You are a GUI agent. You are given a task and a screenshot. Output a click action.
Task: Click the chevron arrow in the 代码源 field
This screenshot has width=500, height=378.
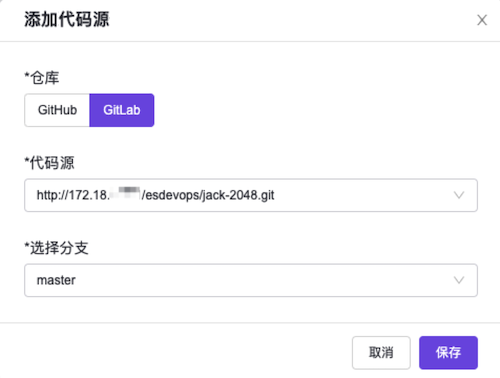[459, 195]
